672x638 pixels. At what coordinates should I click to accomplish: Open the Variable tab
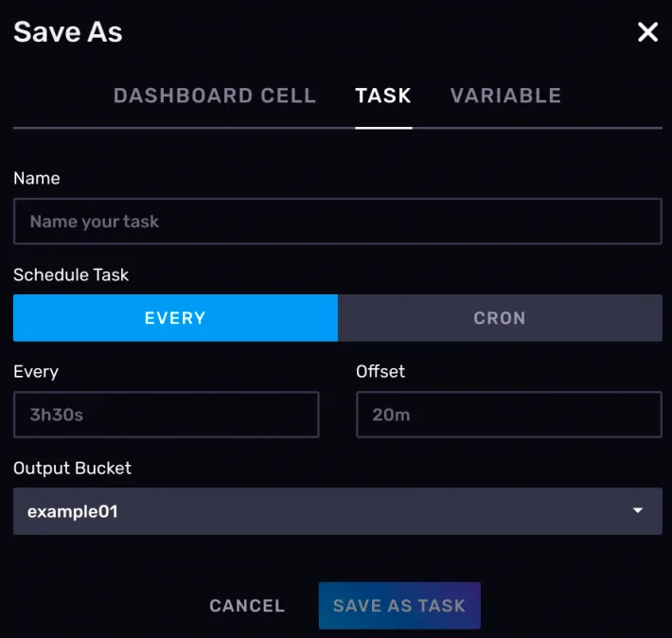point(505,96)
